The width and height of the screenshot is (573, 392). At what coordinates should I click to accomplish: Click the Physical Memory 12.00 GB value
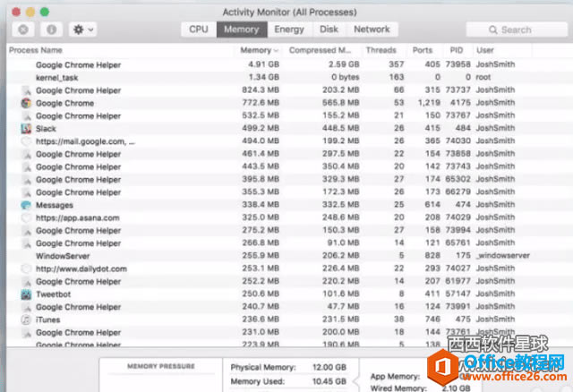[x=329, y=367]
